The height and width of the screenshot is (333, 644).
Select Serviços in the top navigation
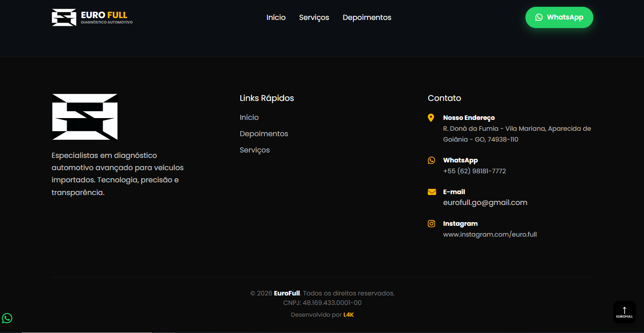click(x=314, y=17)
